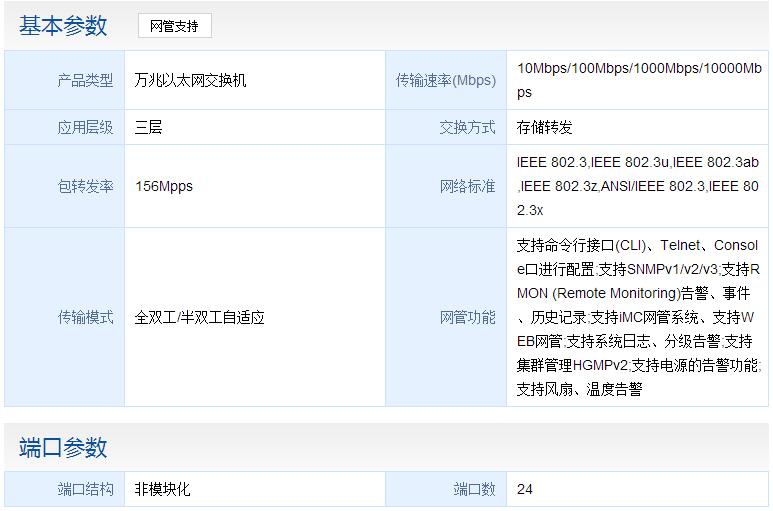773x511 pixels.
Task: Select the 三层 value
Action: click(148, 127)
